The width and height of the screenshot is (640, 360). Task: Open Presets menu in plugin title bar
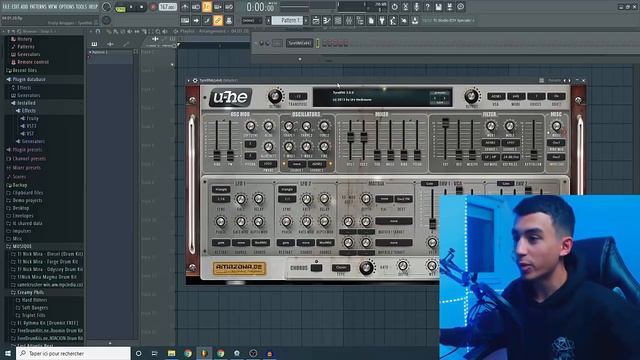(554, 80)
